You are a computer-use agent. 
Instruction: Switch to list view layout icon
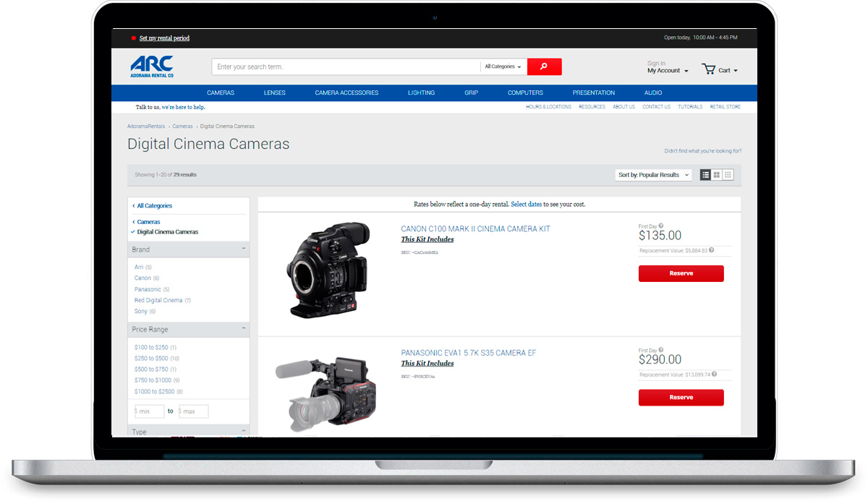705,175
